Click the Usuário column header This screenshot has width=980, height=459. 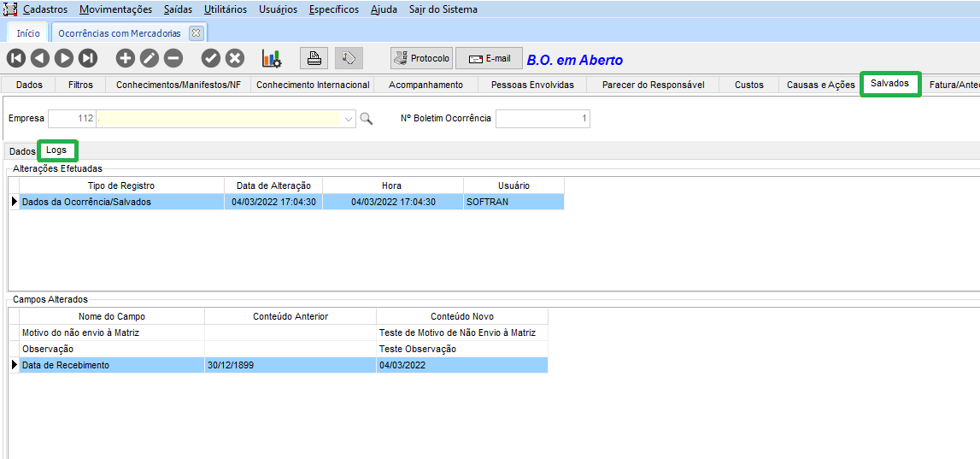pos(513,185)
